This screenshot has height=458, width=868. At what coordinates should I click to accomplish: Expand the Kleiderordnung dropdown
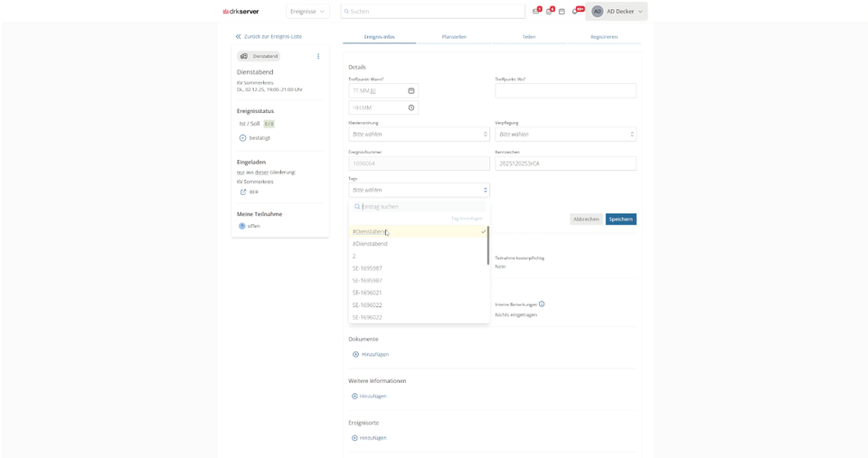click(419, 135)
